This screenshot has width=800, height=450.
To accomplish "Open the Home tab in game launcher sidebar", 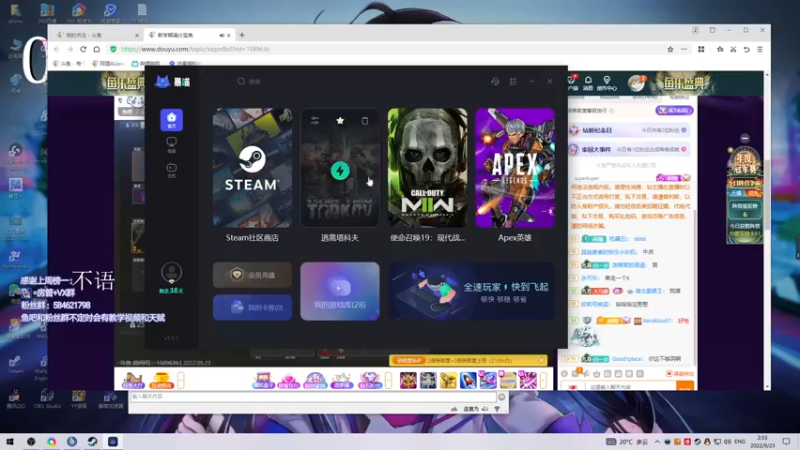I will point(171,120).
